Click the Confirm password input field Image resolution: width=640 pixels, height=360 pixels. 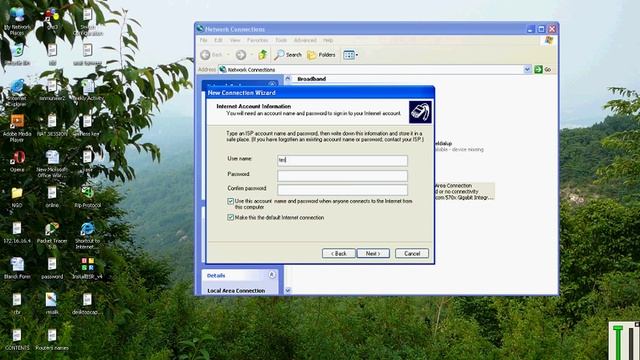coord(342,189)
